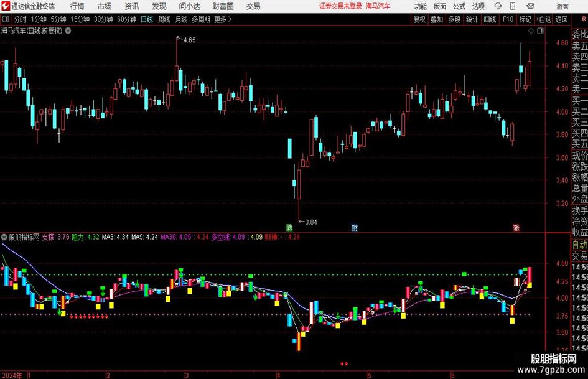Toggle the left sidebar panel icon

6,19
